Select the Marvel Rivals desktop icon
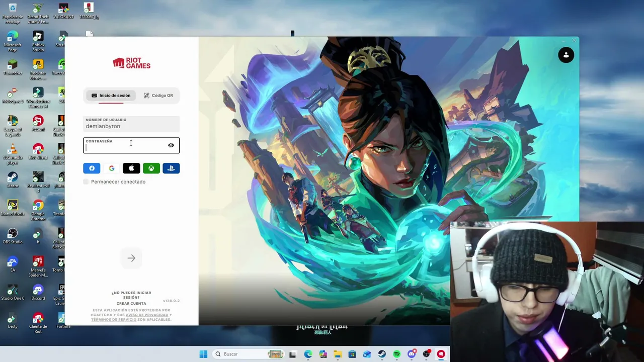The image size is (644, 362). (x=13, y=208)
